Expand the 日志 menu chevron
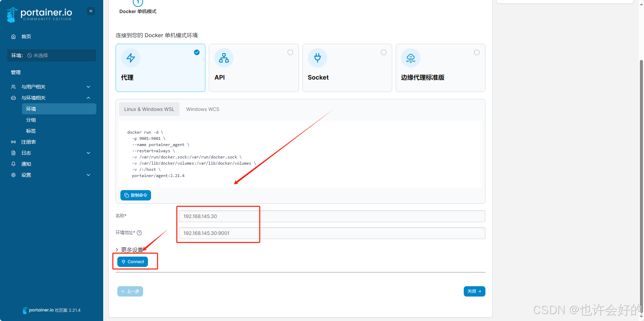This screenshot has width=644, height=321. pos(88,153)
